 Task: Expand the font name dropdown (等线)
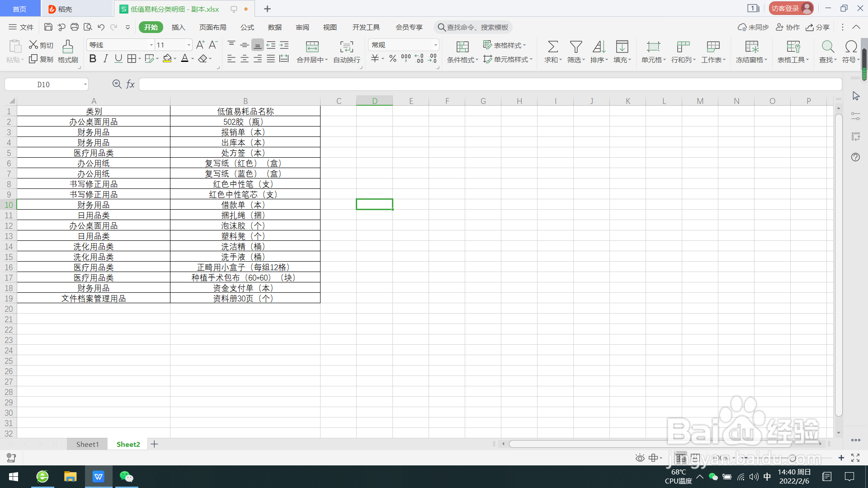[x=151, y=45]
